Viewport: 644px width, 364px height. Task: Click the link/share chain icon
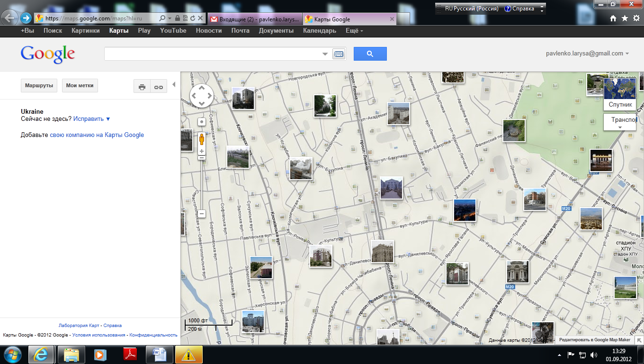(159, 86)
